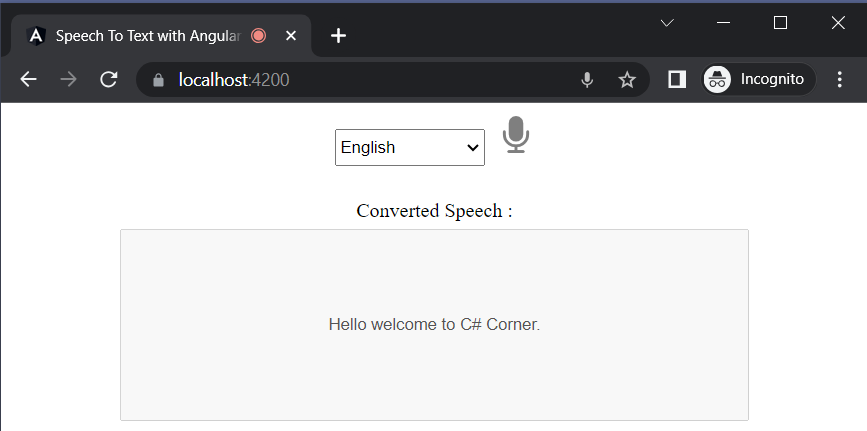Start recording with the gray microphone icon

(515, 135)
